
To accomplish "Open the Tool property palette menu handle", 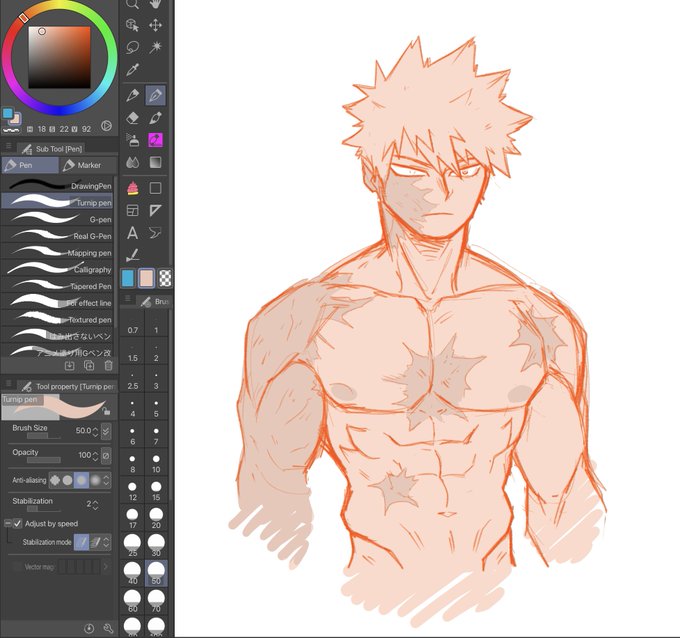I will coord(8,384).
